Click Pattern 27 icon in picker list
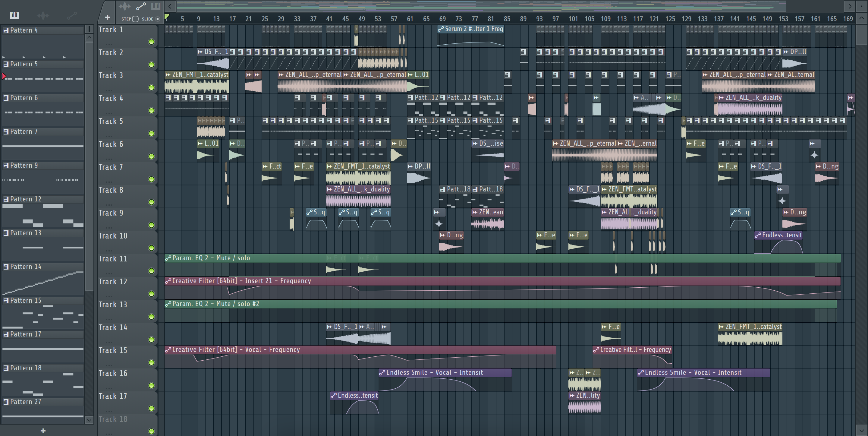Image resolution: width=868 pixels, height=436 pixels. coord(6,402)
